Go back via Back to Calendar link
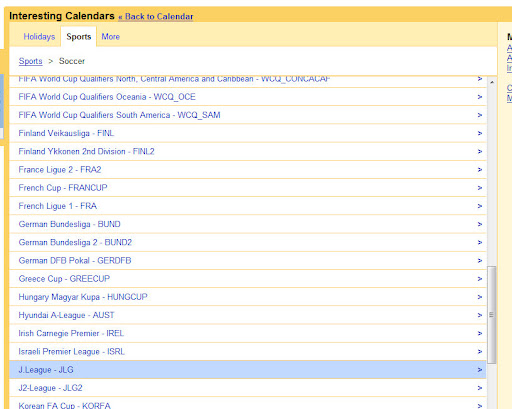The image size is (512, 409). 156,17
